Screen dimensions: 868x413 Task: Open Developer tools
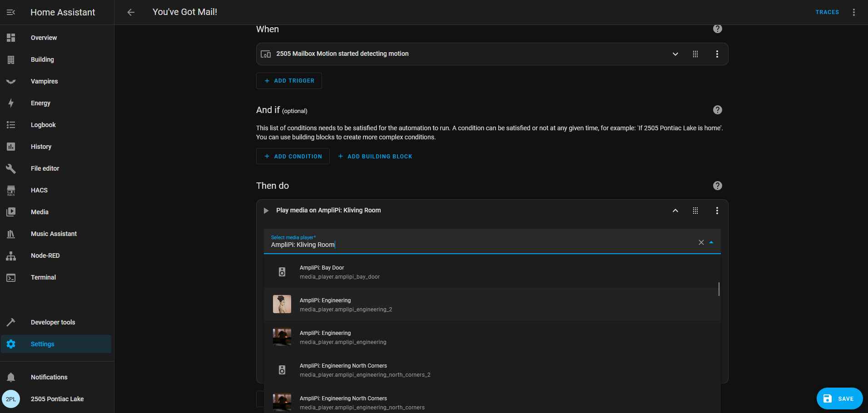[56, 322]
